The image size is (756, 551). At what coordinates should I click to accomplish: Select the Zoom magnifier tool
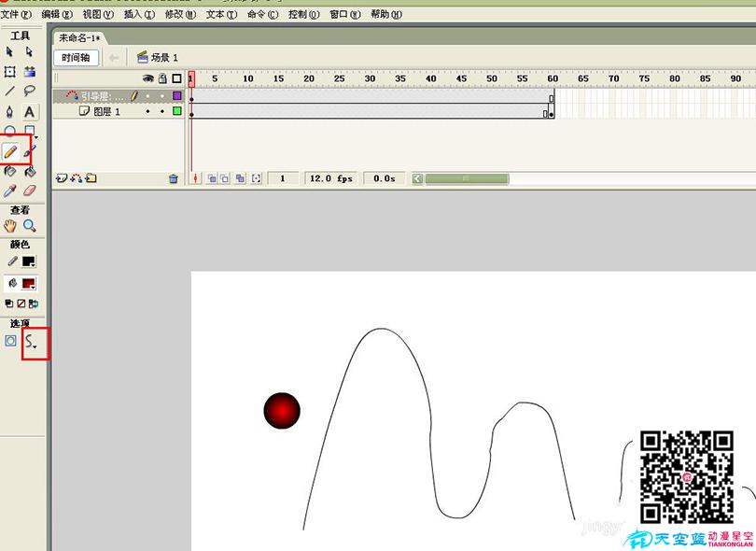tap(30, 225)
